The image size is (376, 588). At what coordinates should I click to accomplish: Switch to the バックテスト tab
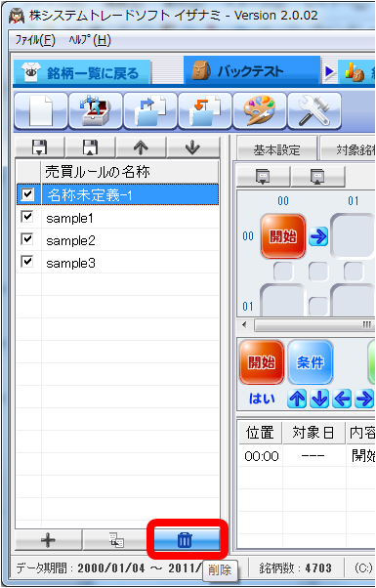pyautogui.click(x=251, y=71)
